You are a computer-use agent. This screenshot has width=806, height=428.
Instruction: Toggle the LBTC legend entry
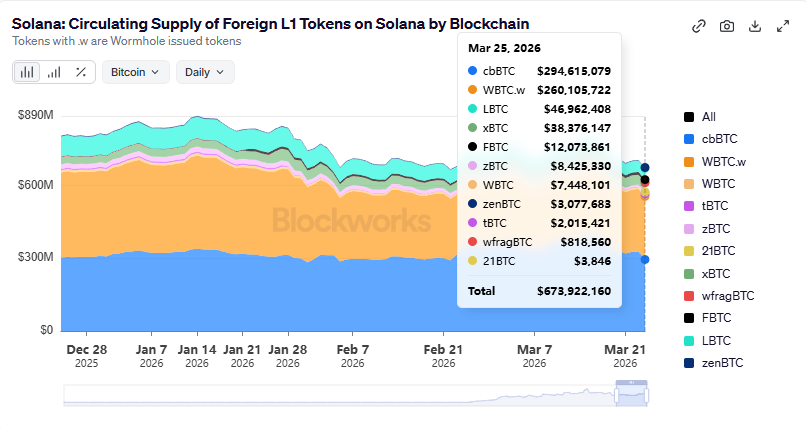714,341
